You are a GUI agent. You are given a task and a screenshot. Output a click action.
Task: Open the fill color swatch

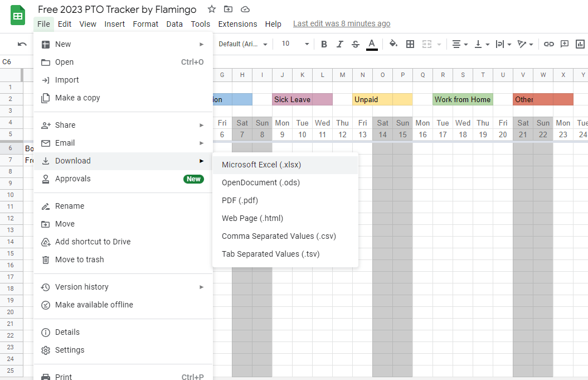click(x=393, y=44)
